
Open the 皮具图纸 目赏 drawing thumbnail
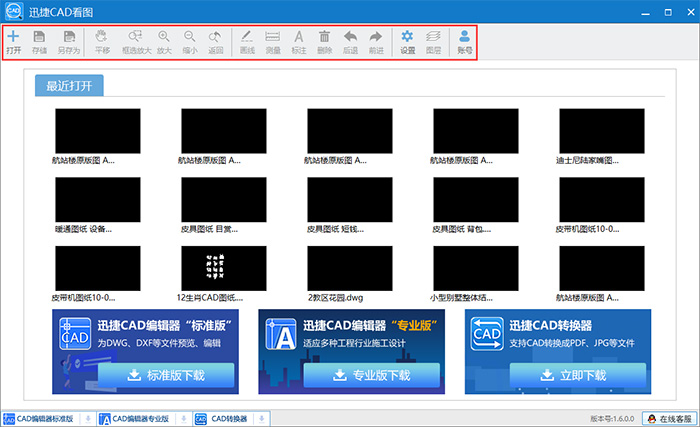click(224, 200)
